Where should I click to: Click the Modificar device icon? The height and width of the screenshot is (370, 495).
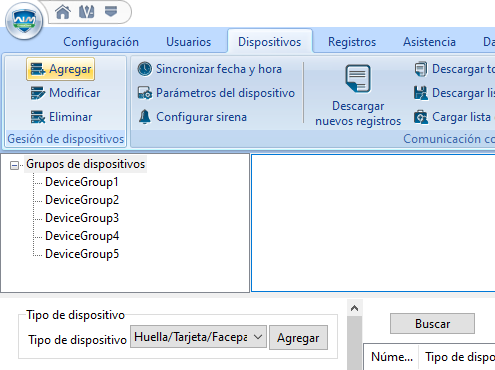(37, 93)
